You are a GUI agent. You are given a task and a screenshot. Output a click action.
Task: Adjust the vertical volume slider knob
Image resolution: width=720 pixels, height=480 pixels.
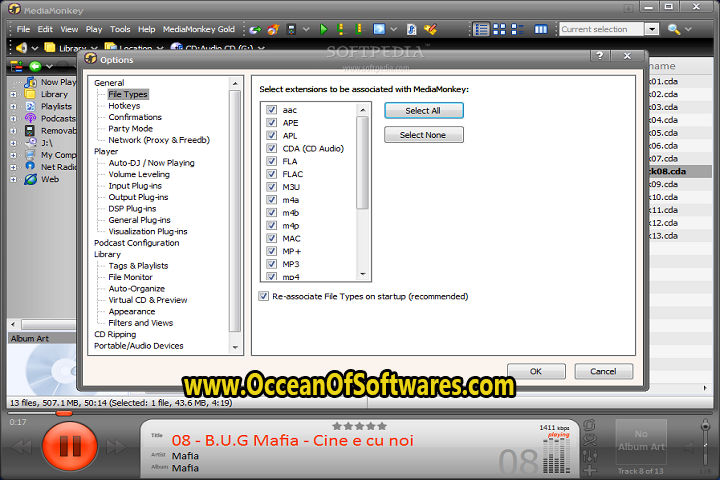click(x=705, y=427)
